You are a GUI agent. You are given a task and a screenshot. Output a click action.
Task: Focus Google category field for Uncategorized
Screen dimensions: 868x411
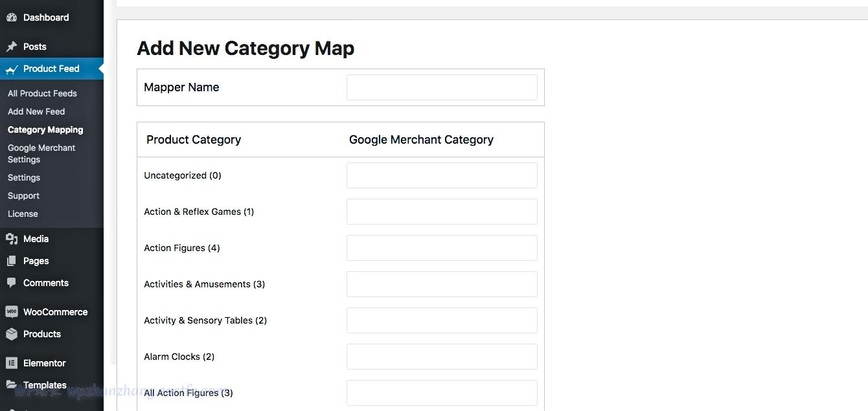(x=442, y=175)
